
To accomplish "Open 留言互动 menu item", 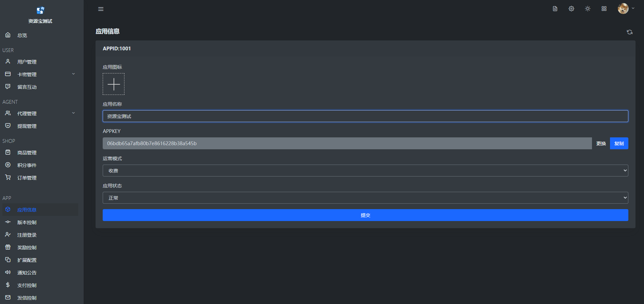I will 40,87.
